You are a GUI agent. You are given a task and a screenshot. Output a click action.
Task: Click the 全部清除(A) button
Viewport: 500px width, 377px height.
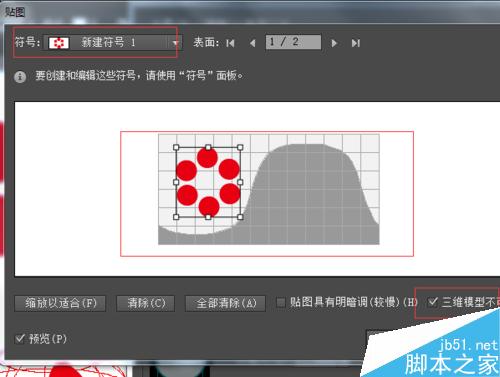pos(226,303)
